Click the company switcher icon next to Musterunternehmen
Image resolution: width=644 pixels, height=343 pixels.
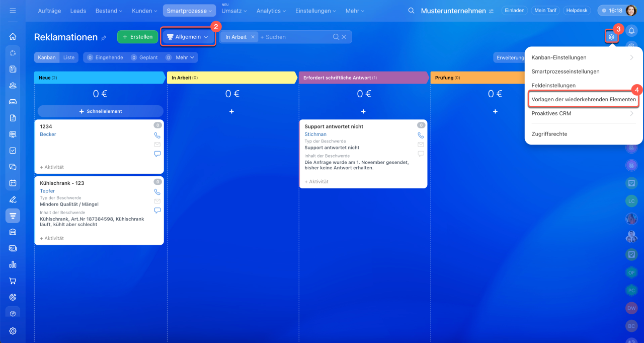click(491, 11)
